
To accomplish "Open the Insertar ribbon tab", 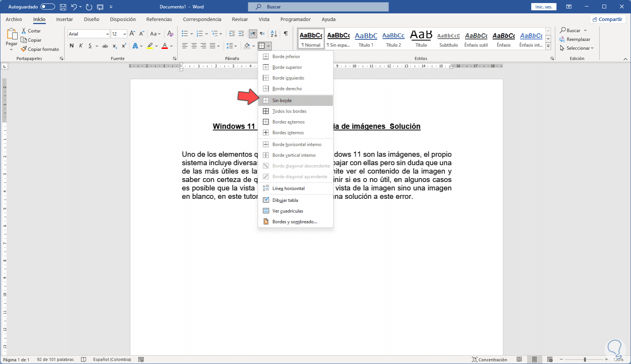I will (64, 19).
